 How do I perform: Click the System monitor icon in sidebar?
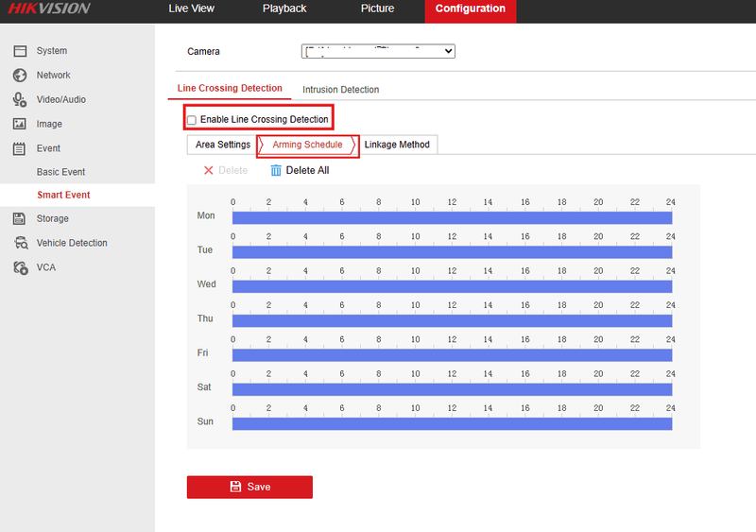tap(20, 51)
